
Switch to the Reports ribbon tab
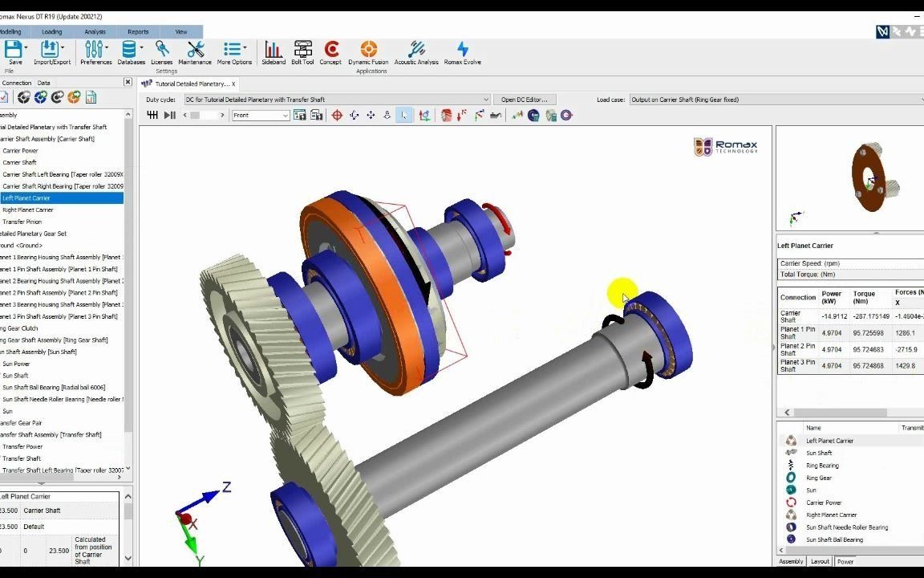(138, 32)
